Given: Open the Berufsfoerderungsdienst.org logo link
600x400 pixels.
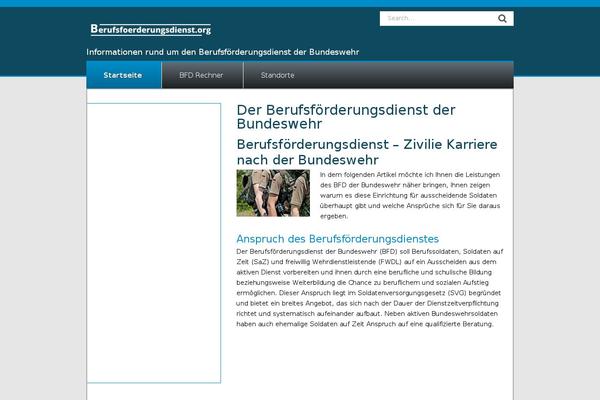Looking at the screenshot, I should coord(151,30).
